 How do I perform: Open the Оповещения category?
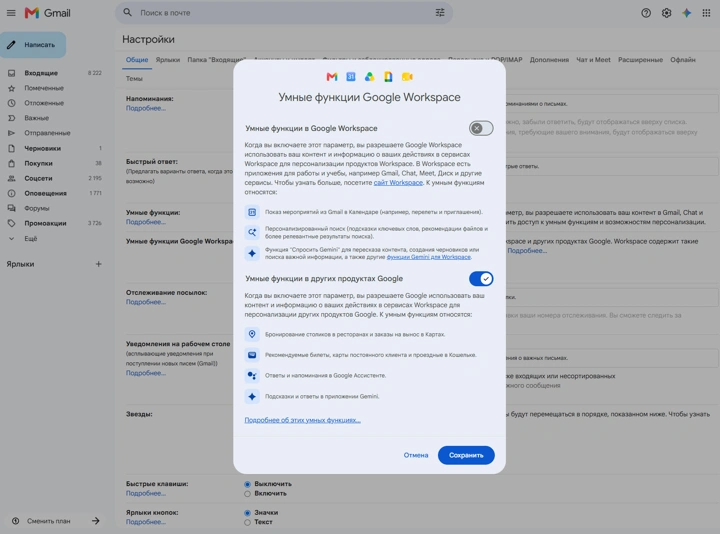(x=55, y=193)
